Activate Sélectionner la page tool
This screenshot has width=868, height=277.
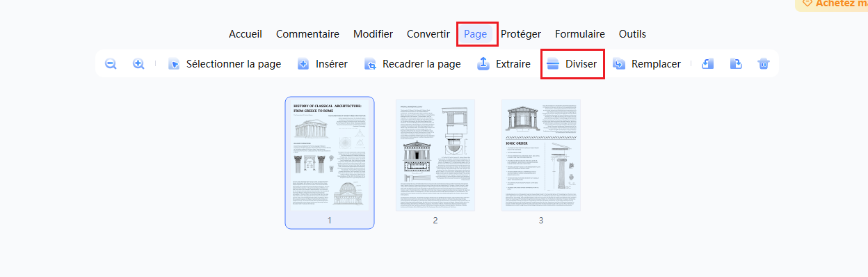[x=224, y=64]
